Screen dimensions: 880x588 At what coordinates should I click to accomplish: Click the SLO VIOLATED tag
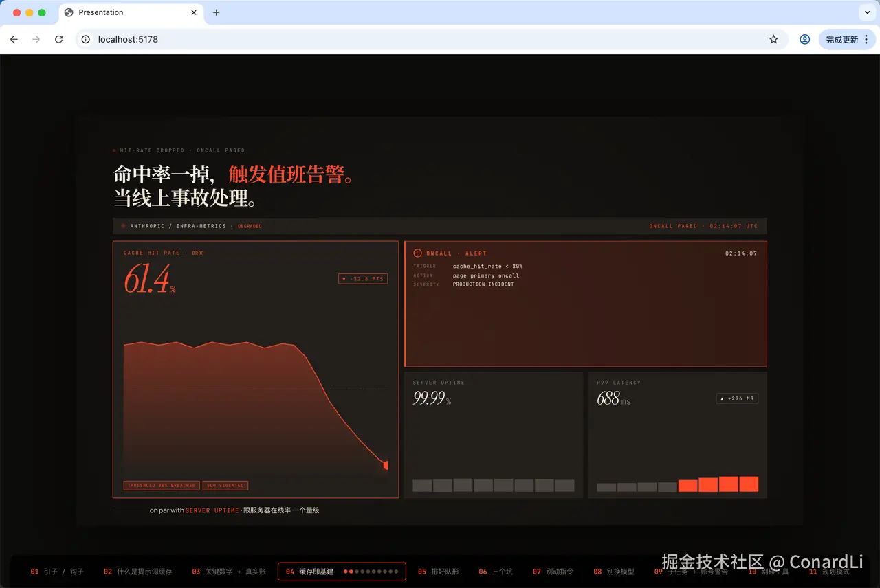coord(225,486)
